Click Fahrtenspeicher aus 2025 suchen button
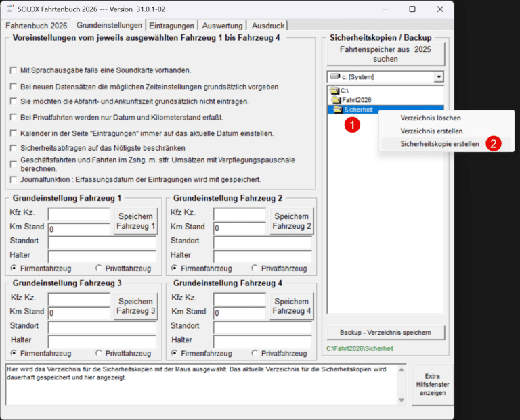 385,54
